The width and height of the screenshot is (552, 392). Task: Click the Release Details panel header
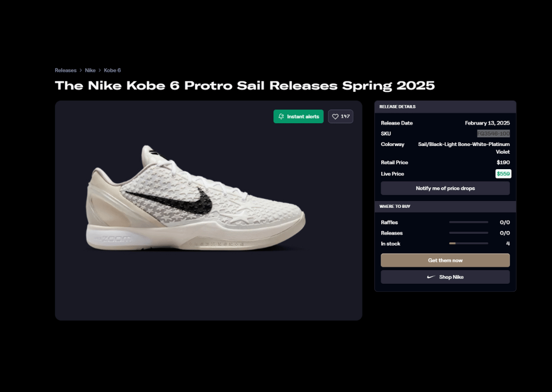click(445, 107)
